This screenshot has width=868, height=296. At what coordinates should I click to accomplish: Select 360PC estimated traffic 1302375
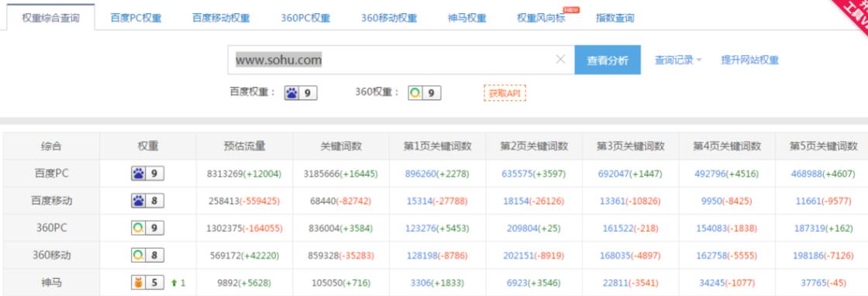coord(225,228)
